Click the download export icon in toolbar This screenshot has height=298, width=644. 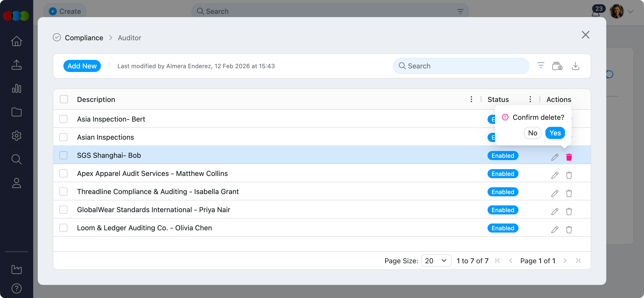point(575,66)
